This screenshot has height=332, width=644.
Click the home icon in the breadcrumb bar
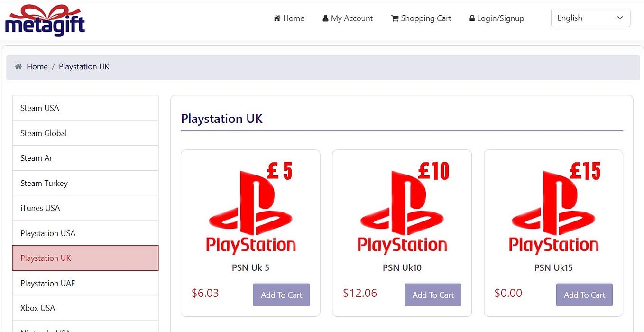(18, 66)
